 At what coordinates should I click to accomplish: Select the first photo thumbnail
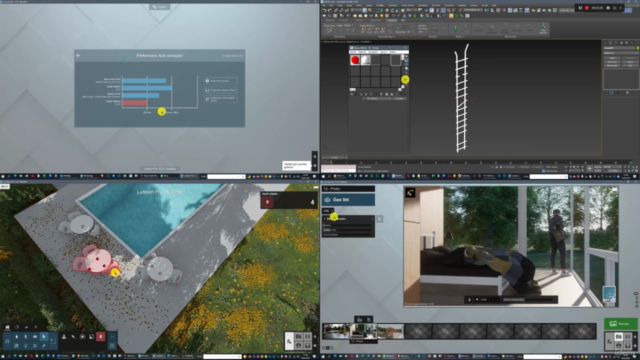coord(336,331)
